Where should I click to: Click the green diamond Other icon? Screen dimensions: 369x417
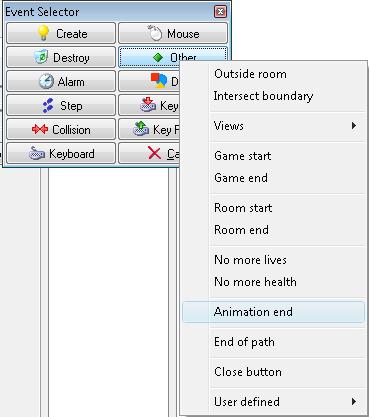click(x=158, y=57)
